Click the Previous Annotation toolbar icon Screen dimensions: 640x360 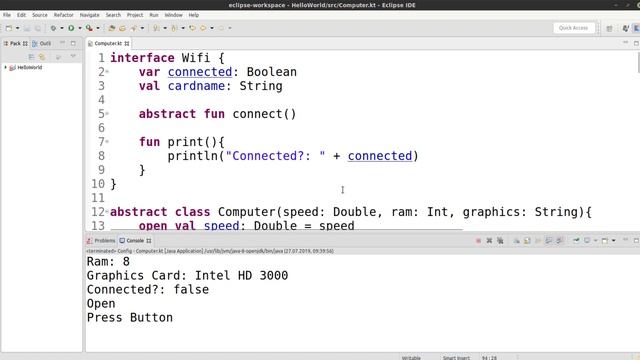click(174, 28)
